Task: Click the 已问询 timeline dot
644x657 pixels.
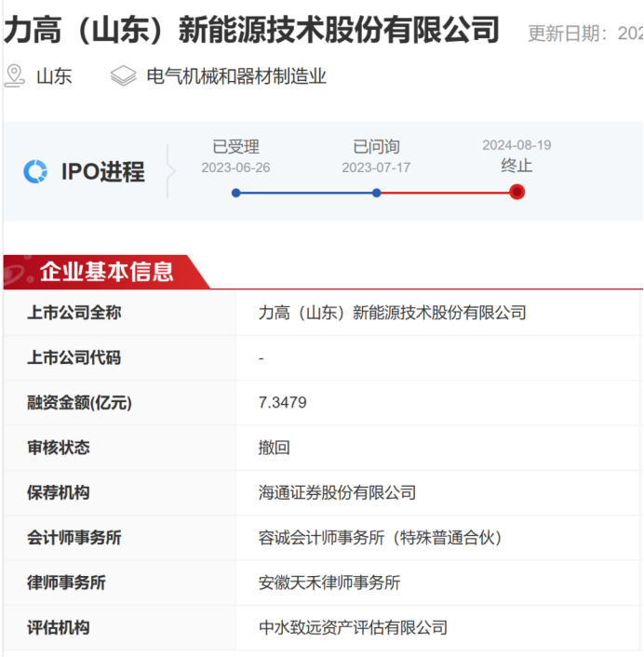Action: coord(376,194)
